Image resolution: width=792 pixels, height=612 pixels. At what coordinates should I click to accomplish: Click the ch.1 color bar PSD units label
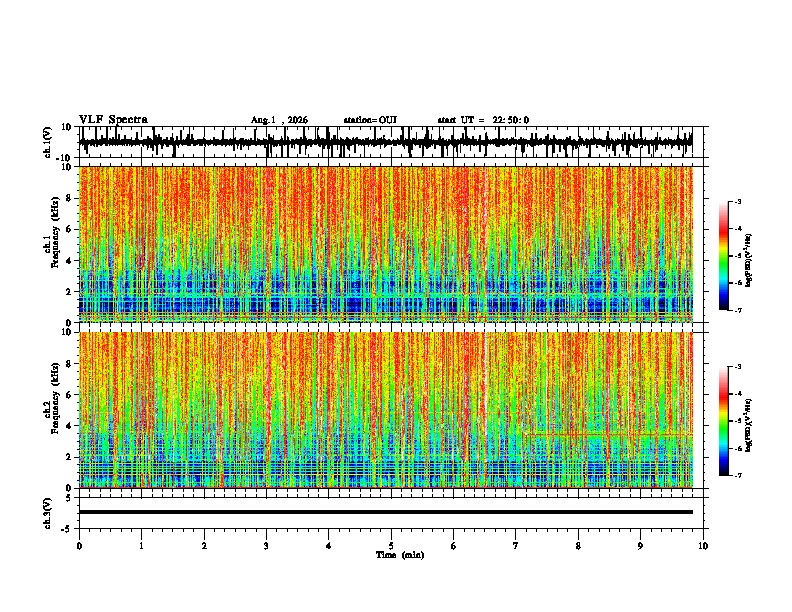(x=749, y=260)
